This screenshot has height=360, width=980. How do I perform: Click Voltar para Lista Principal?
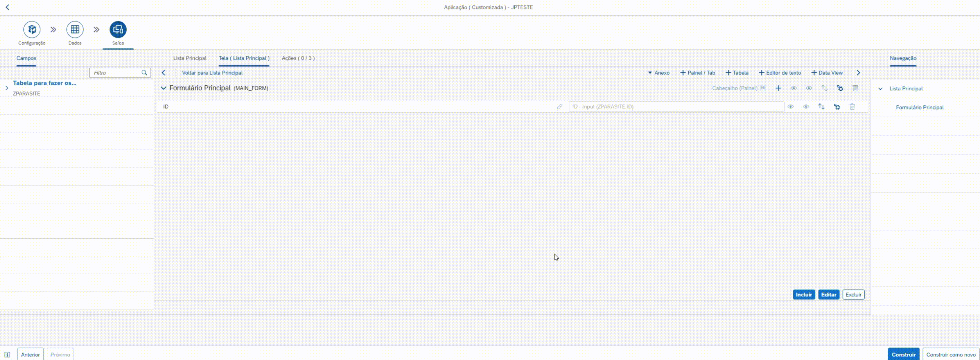point(212,73)
